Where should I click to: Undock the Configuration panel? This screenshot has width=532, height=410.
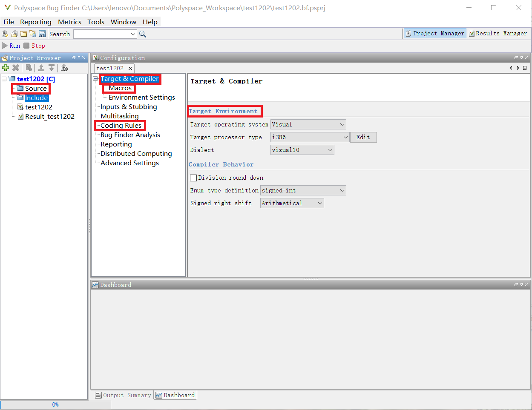516,58
